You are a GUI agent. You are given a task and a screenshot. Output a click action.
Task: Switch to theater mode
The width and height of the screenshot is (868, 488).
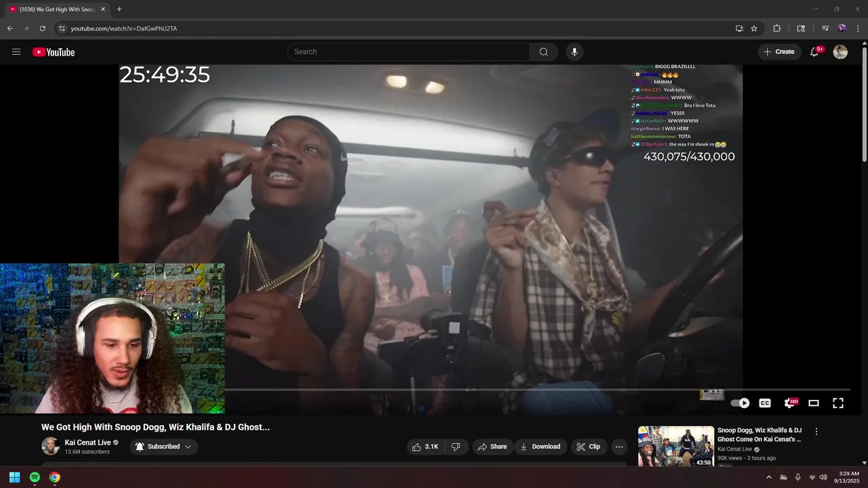pyautogui.click(x=814, y=403)
